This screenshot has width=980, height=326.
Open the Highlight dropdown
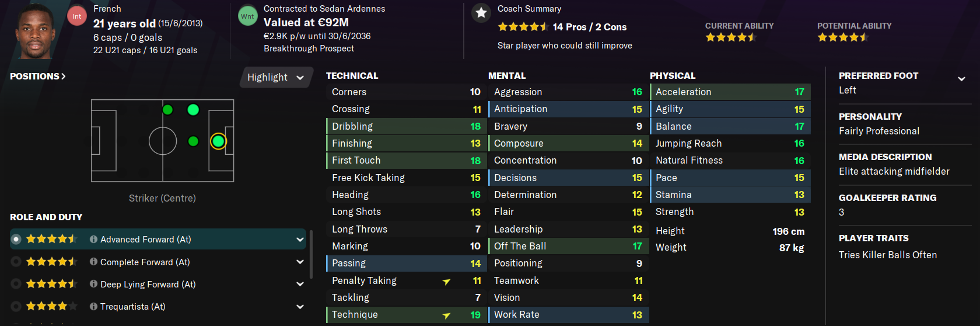pos(276,77)
